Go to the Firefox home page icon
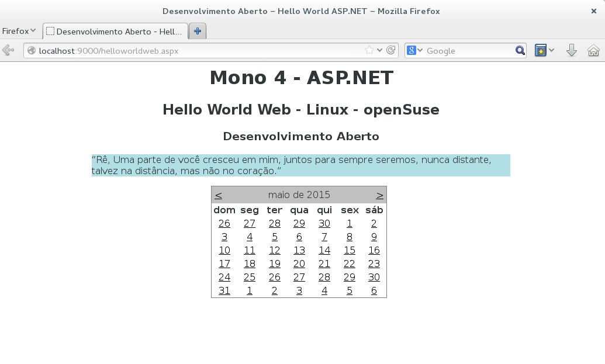 pyautogui.click(x=593, y=51)
